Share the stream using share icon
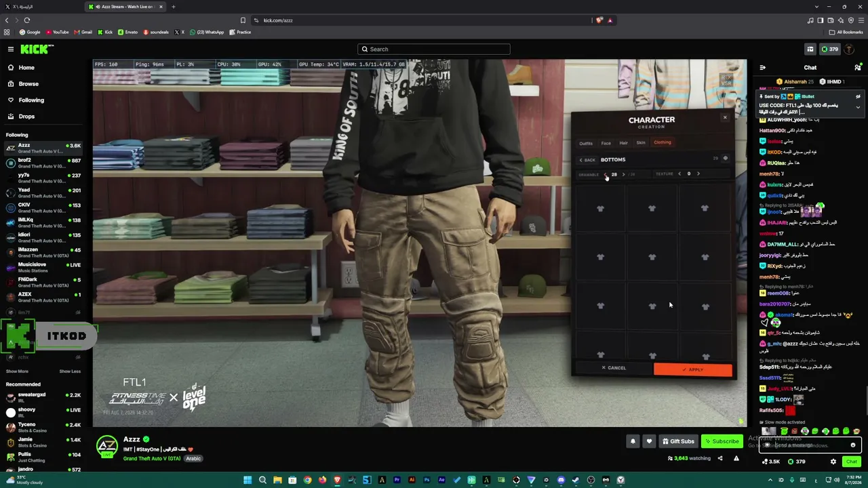 (720, 458)
